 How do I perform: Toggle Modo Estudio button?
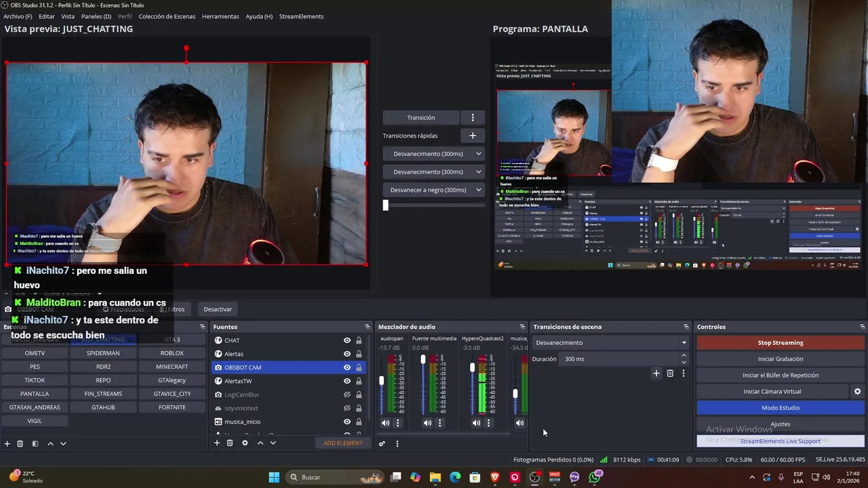(x=780, y=408)
